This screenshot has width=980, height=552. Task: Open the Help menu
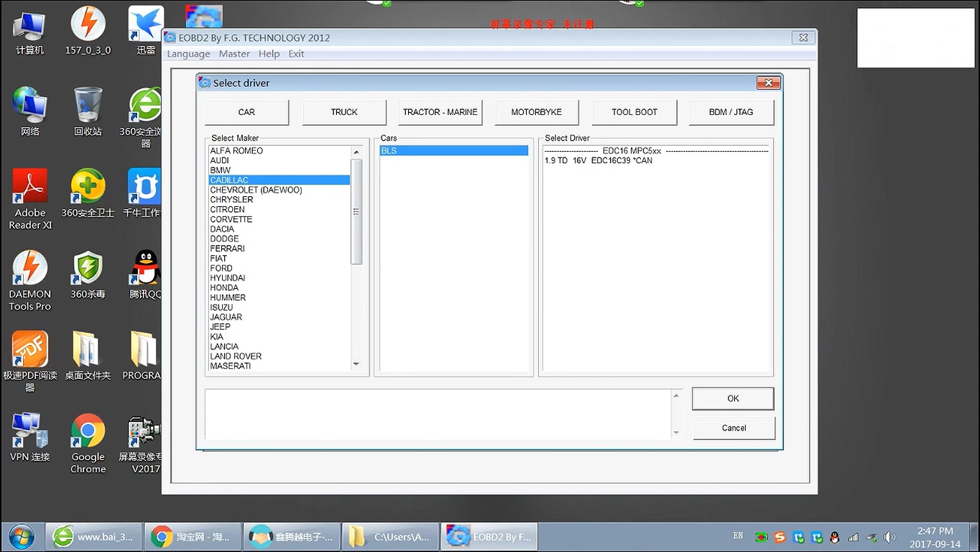(269, 54)
